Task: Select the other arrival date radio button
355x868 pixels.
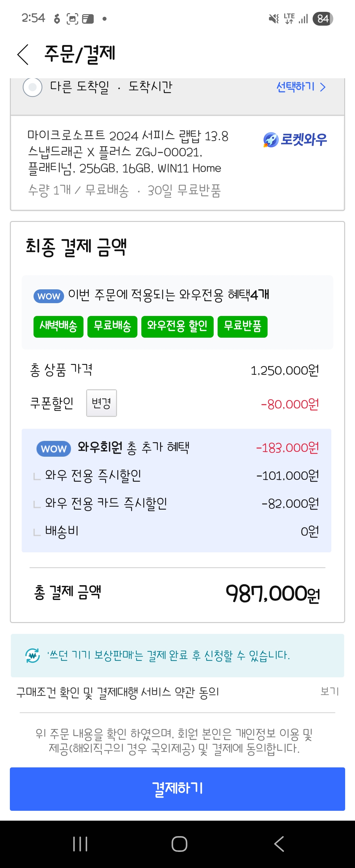Action: [x=32, y=87]
